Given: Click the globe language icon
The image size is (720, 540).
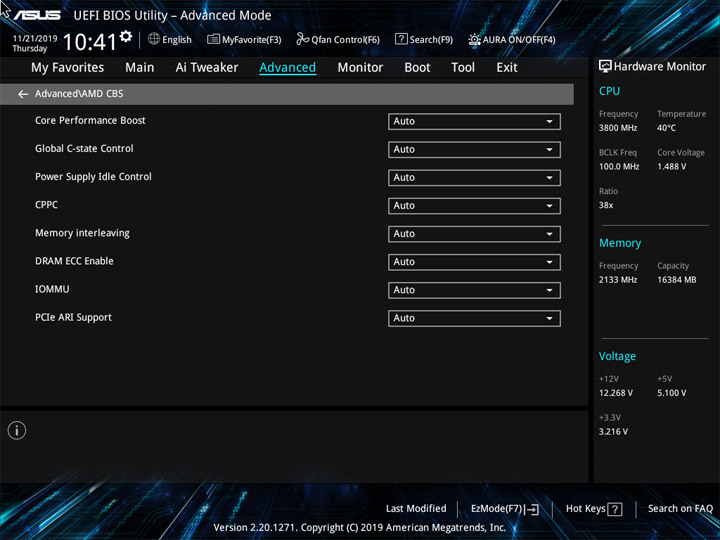Looking at the screenshot, I should 154,39.
